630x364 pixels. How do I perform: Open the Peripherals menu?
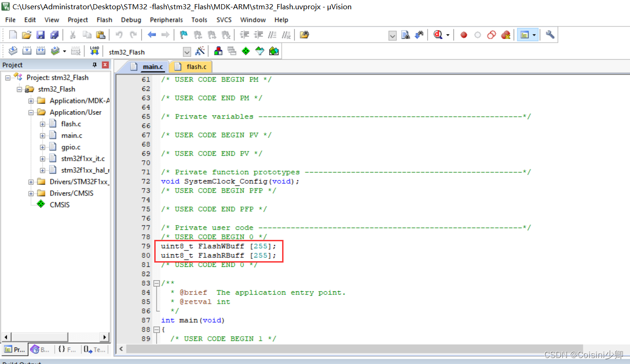click(166, 20)
